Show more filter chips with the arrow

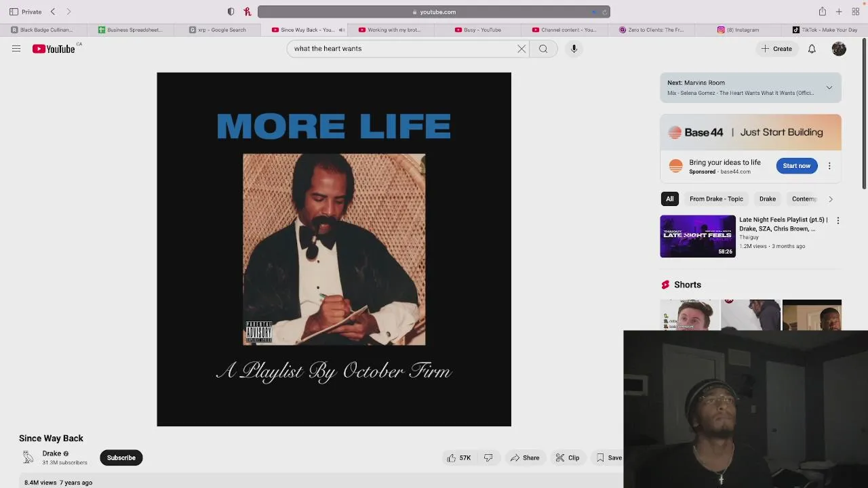(x=830, y=199)
